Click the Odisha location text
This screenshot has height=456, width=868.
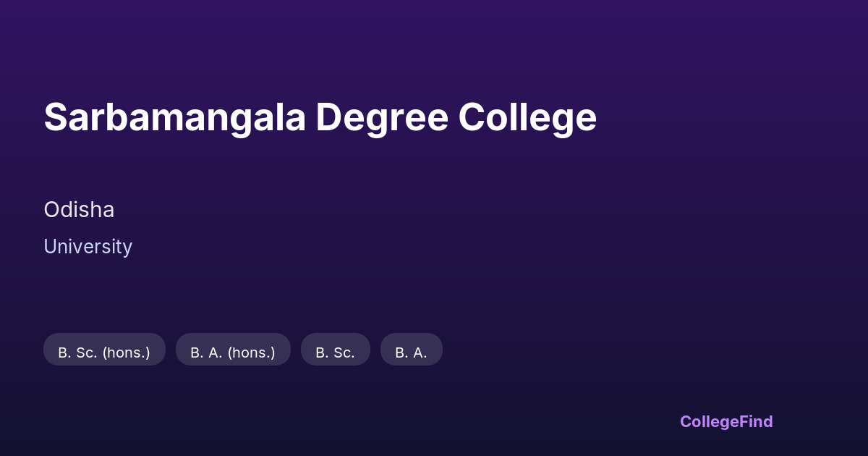79,210
